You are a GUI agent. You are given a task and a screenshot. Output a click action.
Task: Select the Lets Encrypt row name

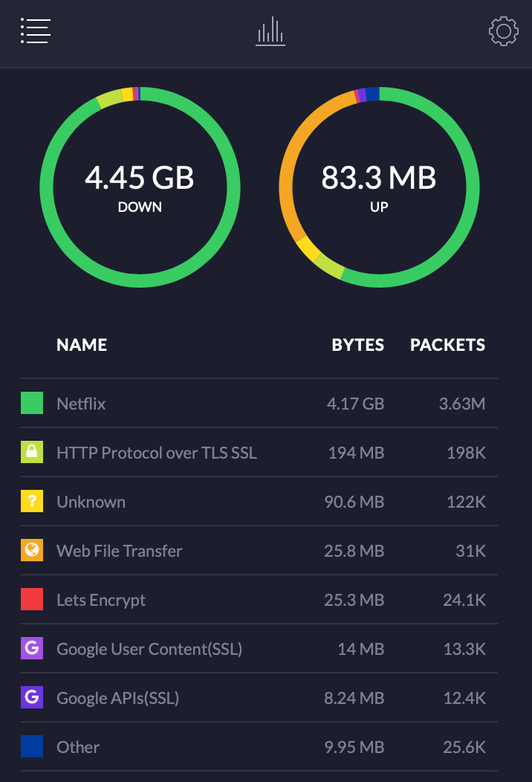coord(101,600)
